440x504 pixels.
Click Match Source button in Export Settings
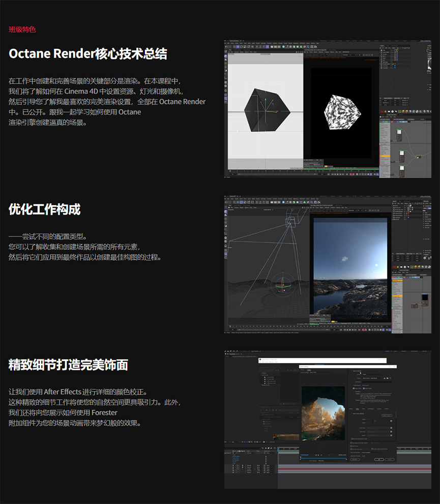(x=387, y=415)
